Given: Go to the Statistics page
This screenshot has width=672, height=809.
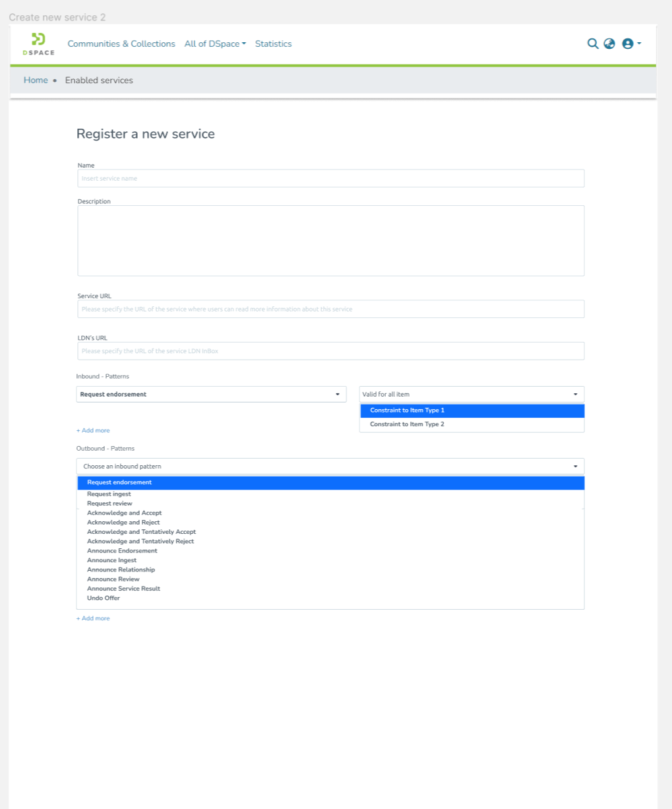Looking at the screenshot, I should (x=273, y=44).
